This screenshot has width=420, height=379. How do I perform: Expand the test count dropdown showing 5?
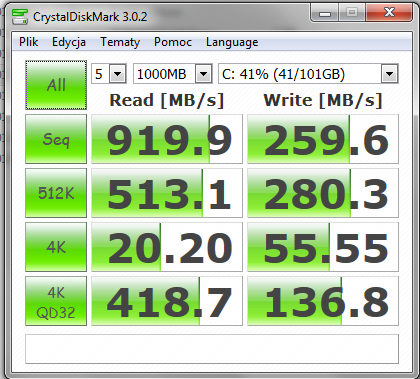(118, 74)
